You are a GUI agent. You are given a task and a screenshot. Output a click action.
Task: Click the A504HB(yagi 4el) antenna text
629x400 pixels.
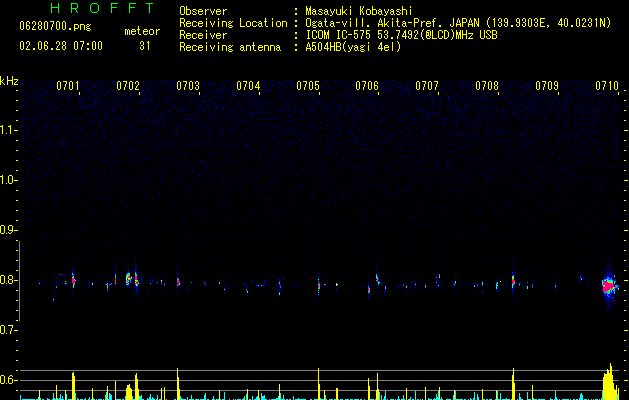353,47
